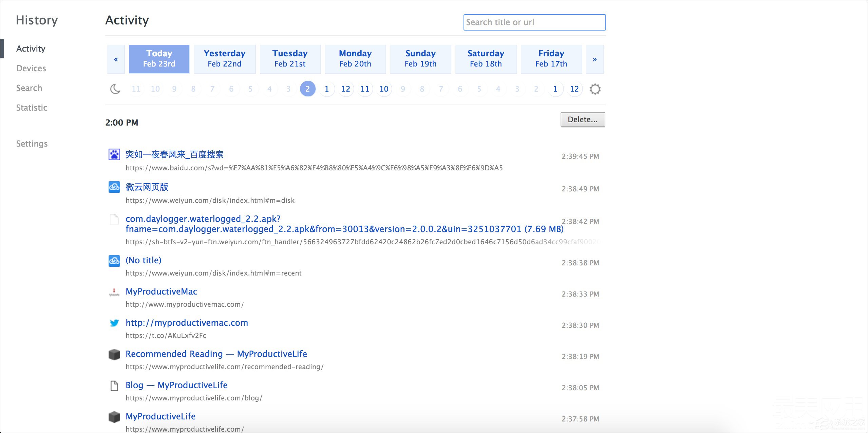Screen dimensions: 868x433
Task: Select the Yesterday Feb 22nd tab
Action: 224,59
